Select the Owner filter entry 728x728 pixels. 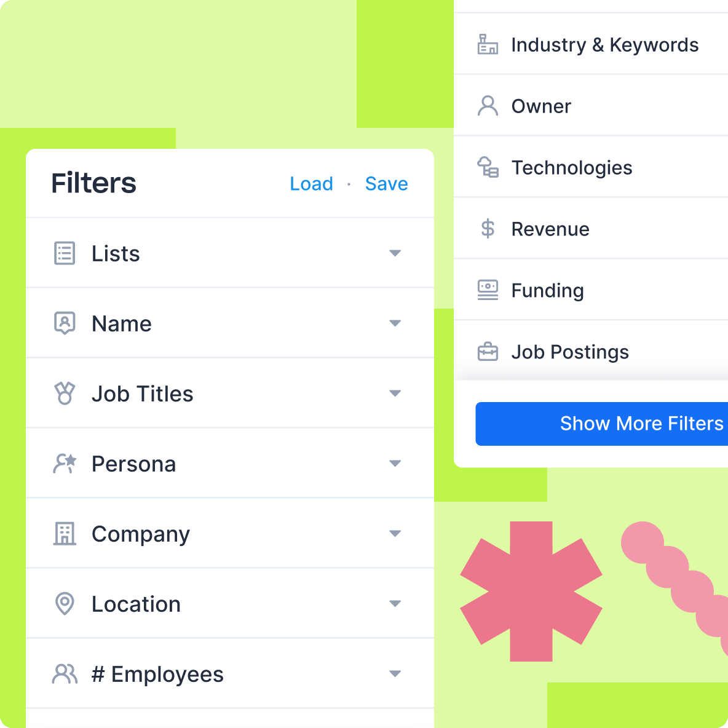[x=540, y=106]
